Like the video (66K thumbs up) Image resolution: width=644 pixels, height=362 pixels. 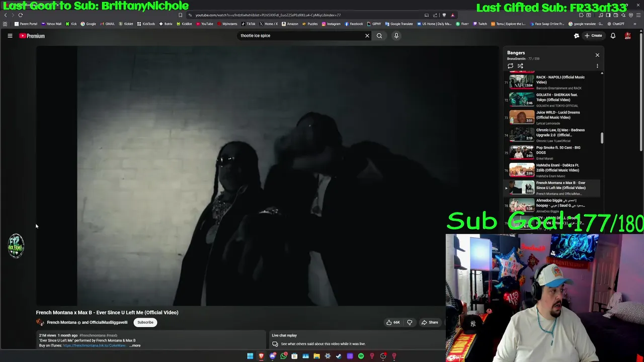(393, 322)
